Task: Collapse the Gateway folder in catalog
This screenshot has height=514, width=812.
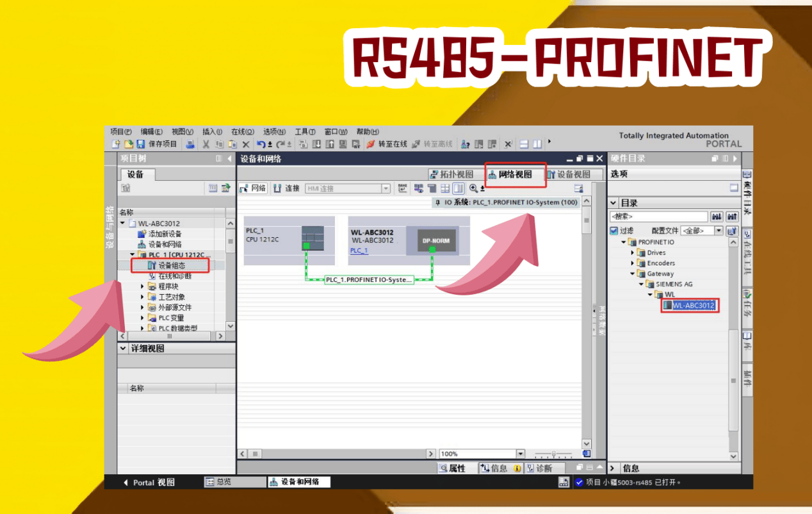Action: point(633,274)
